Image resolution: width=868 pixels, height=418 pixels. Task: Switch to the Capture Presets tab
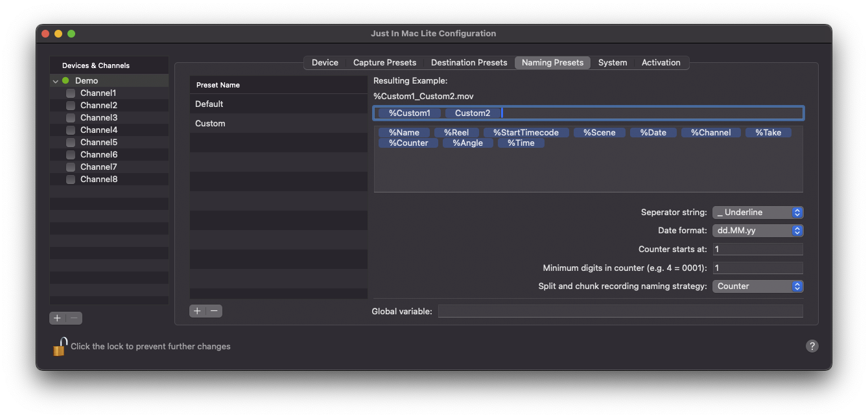click(384, 62)
